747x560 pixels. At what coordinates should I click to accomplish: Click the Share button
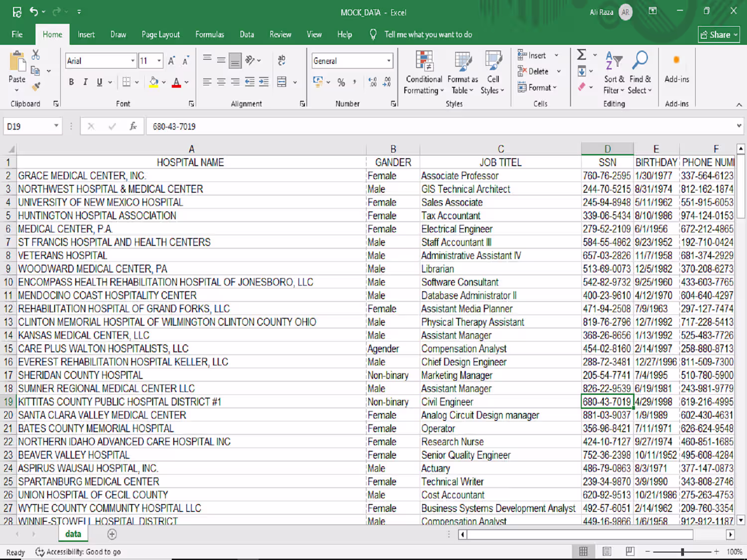pos(719,34)
